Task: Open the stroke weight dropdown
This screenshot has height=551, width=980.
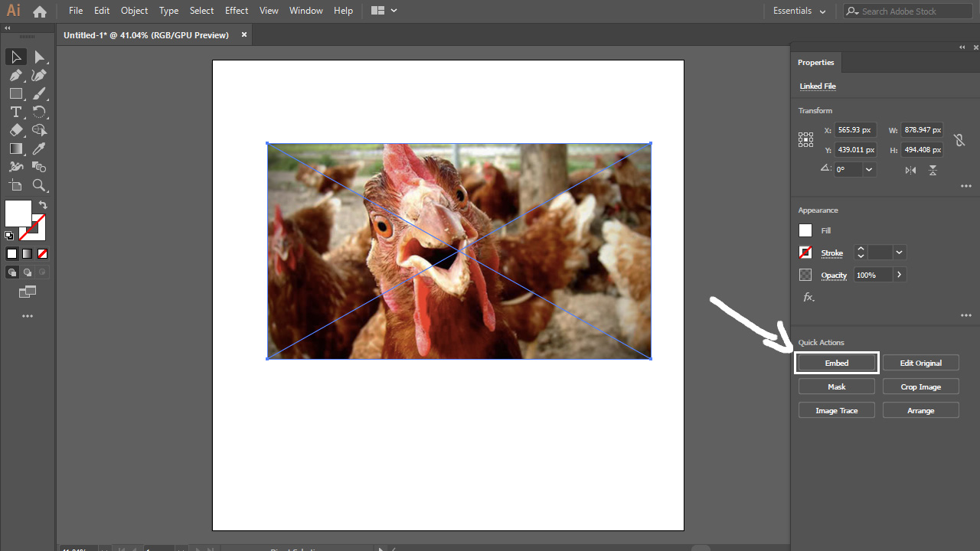Action: coord(899,253)
